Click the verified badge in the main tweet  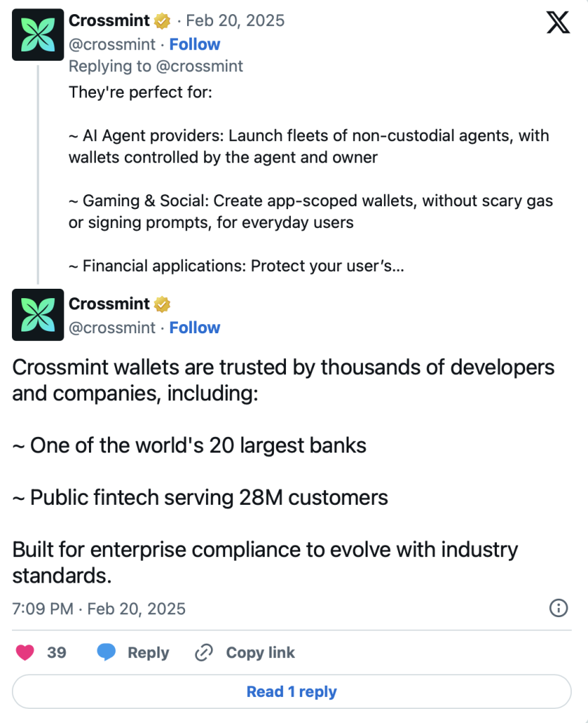162,304
